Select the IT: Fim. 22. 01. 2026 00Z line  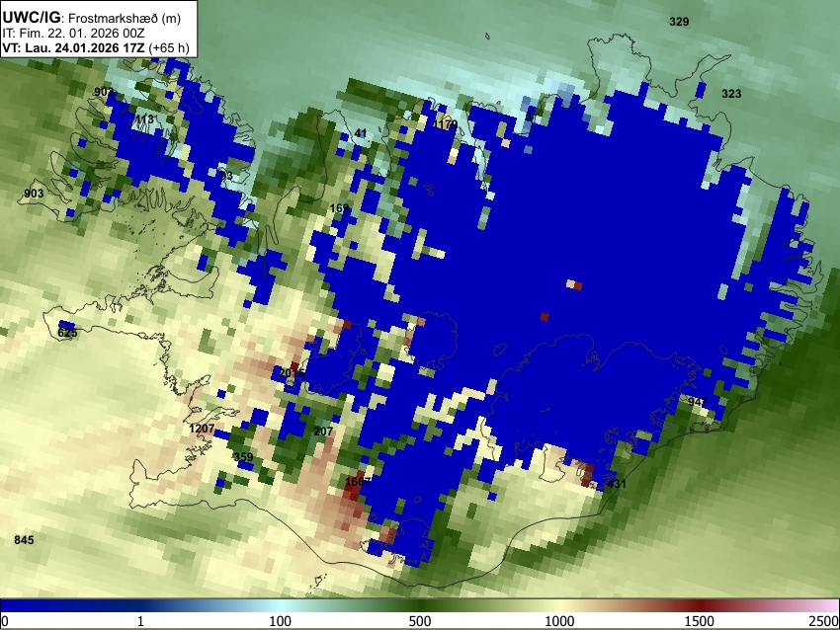73,34
